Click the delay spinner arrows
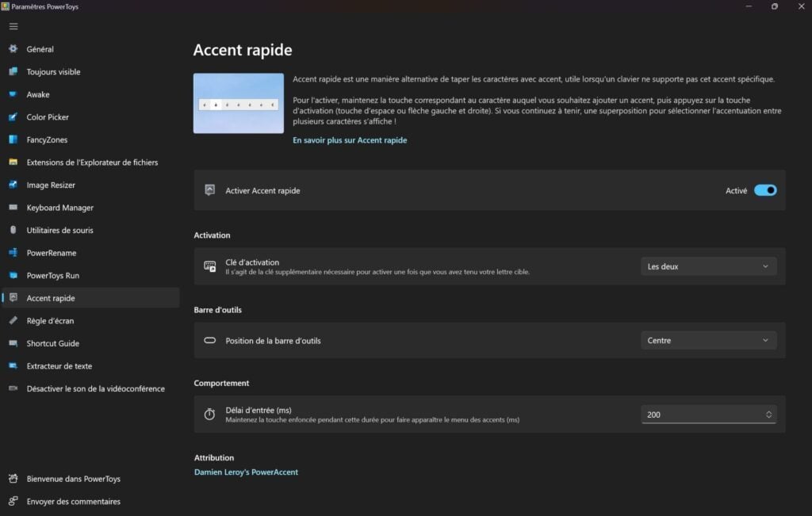 pyautogui.click(x=768, y=415)
